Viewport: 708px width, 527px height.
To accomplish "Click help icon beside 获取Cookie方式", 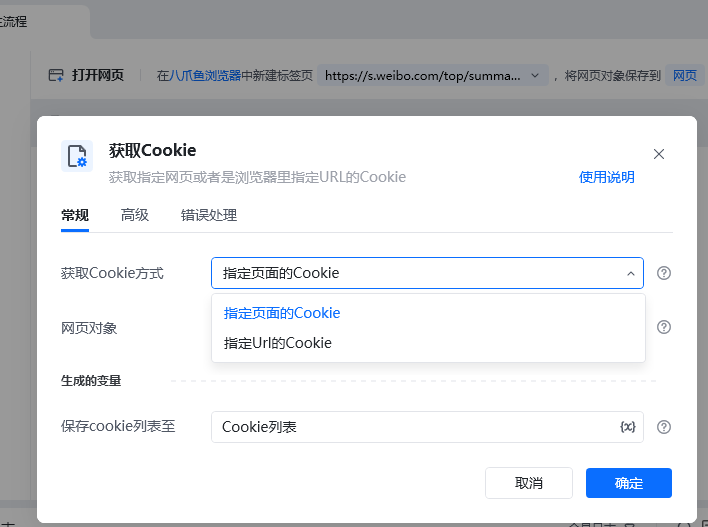I will coord(664,273).
